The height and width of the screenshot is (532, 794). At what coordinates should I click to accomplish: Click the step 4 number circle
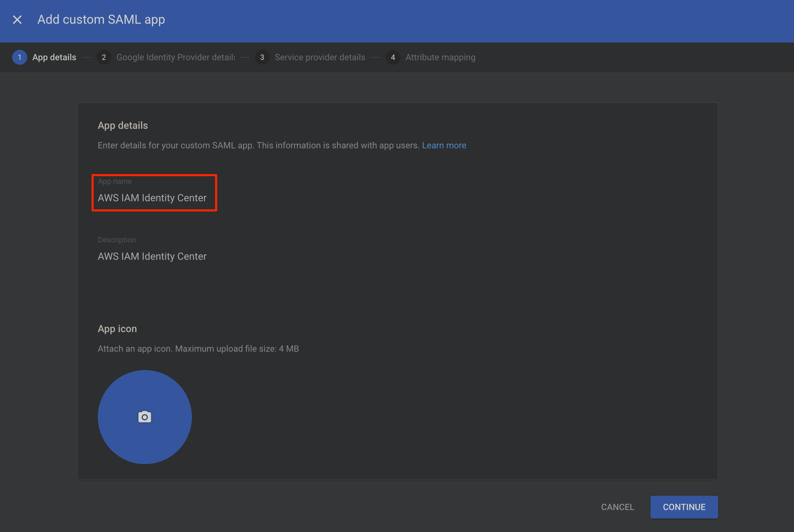(x=393, y=57)
